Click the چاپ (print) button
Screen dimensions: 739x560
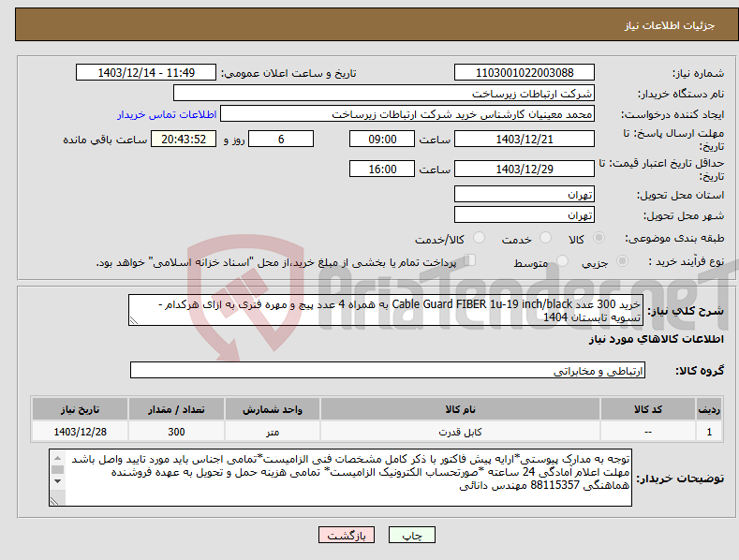411,535
